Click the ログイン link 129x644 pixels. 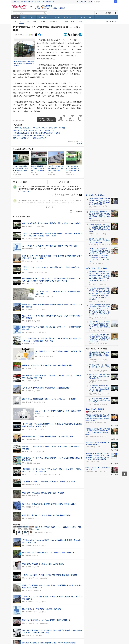[38, 8]
